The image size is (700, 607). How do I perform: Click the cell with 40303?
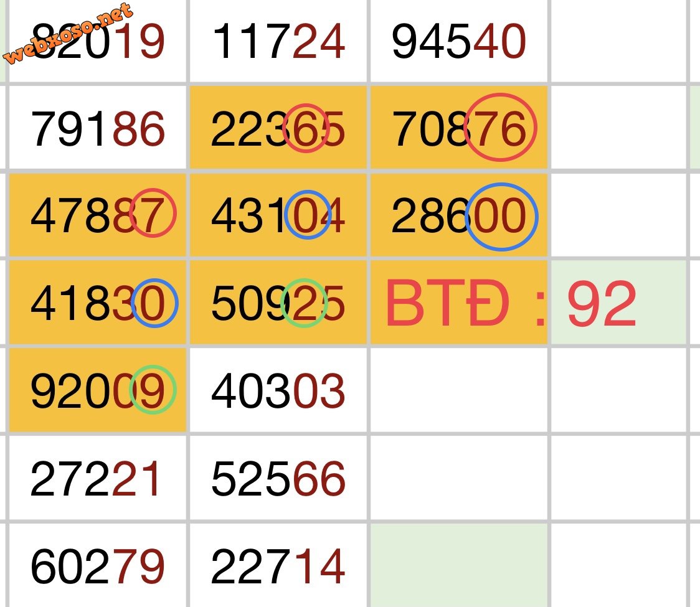(278, 391)
